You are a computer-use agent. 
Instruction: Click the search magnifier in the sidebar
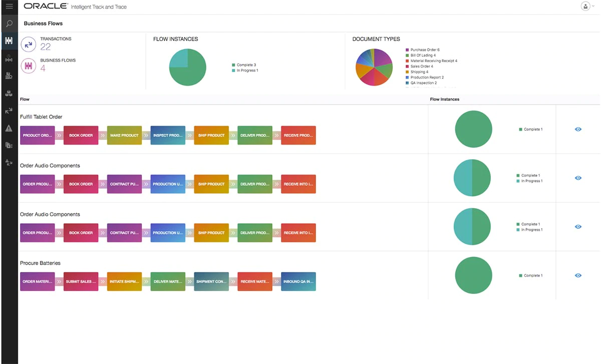(9, 24)
